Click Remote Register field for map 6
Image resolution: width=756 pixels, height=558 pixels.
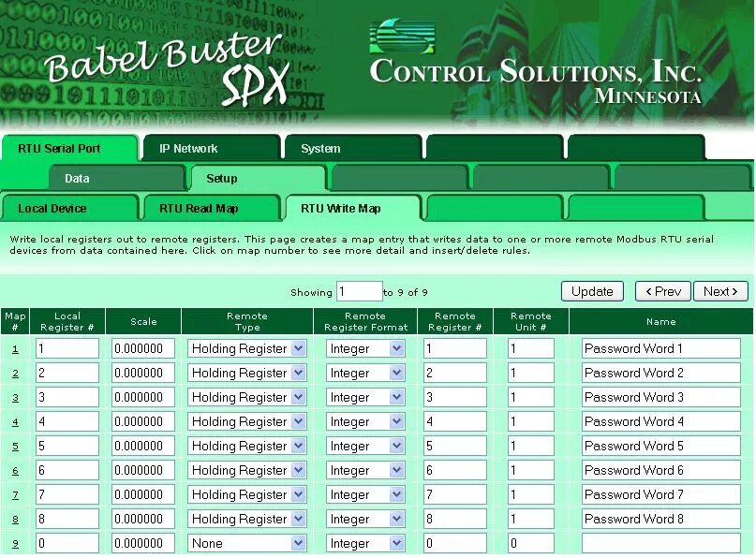[454, 470]
